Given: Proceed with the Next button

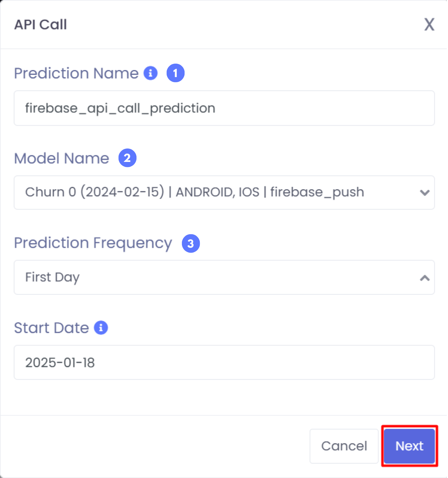Looking at the screenshot, I should (x=409, y=446).
